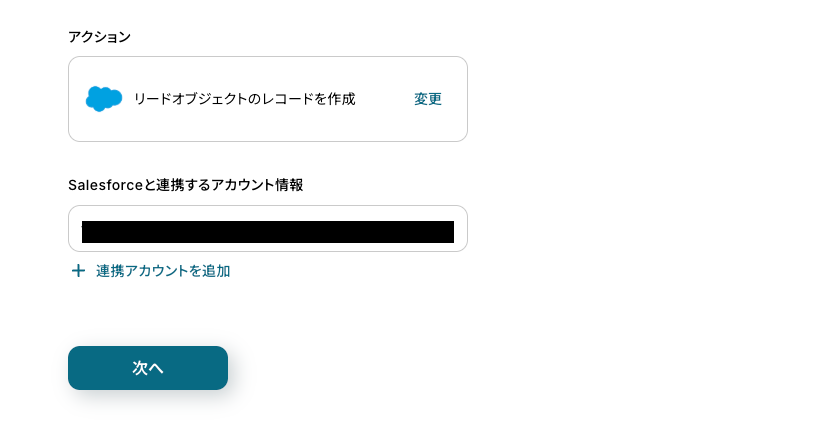Click the plus icon beside 連携アカウントを追加
Image resolution: width=820 pixels, height=428 pixels.
pyautogui.click(x=78, y=271)
